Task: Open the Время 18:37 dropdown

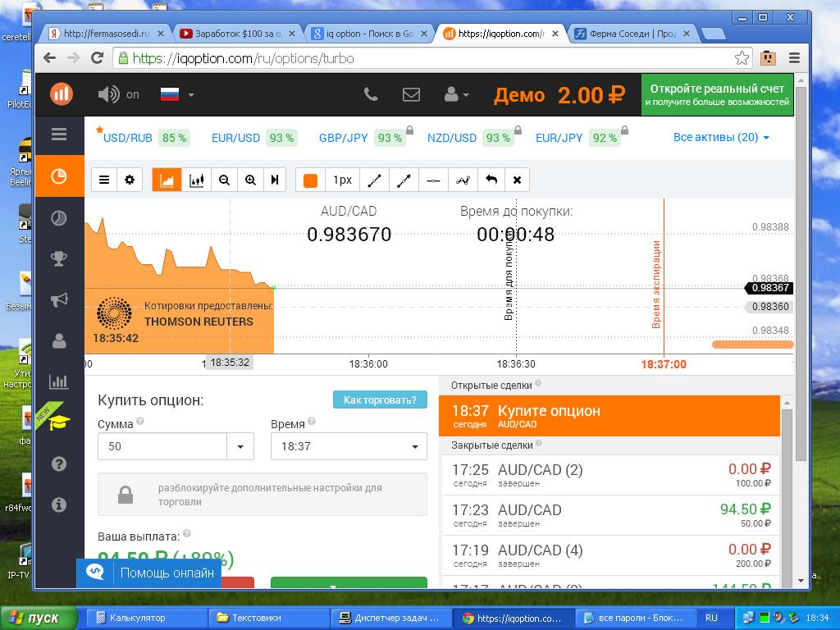Action: pyautogui.click(x=349, y=446)
